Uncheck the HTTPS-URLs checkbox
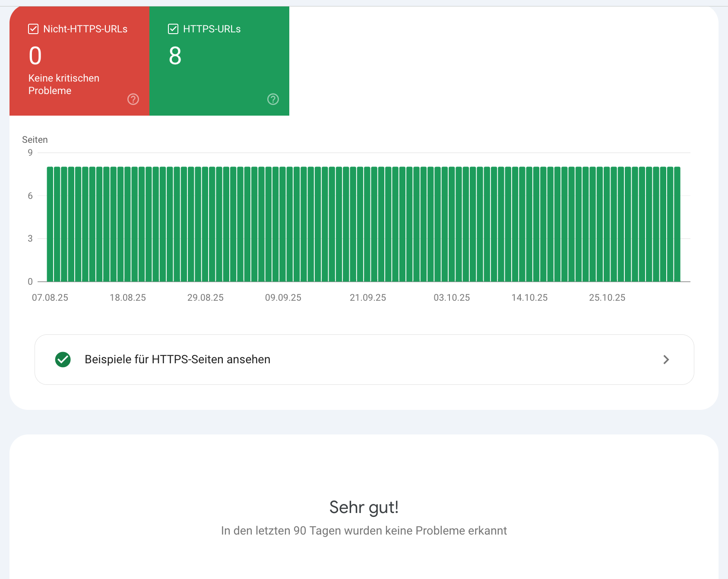Viewport: 728px width, 579px height. (173, 29)
